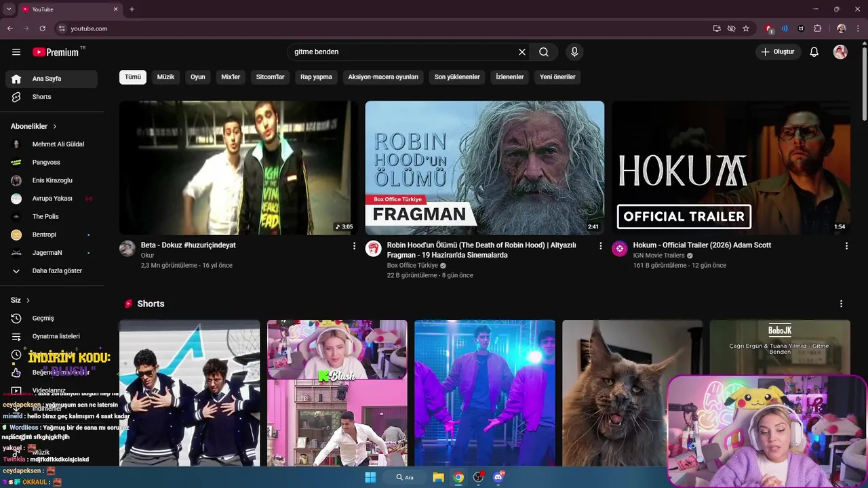Open Mehmet Ali Güldal subscription
Screen dimensions: 868x488
(x=52, y=144)
